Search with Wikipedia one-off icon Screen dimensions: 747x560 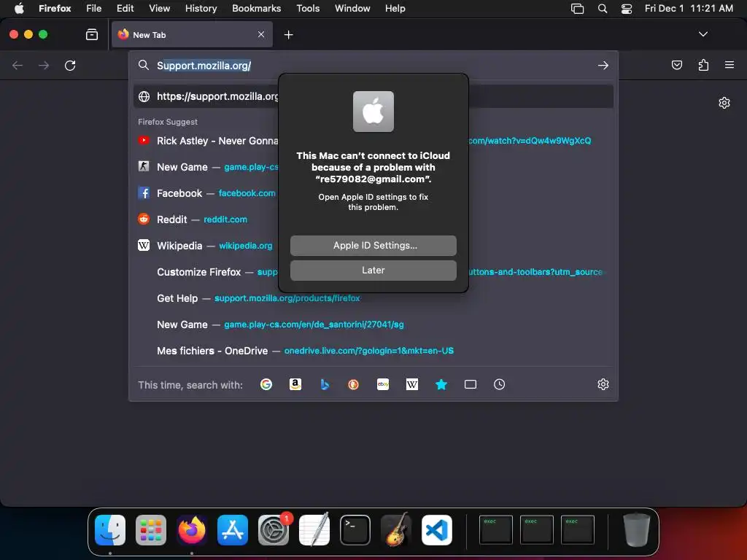tap(412, 384)
